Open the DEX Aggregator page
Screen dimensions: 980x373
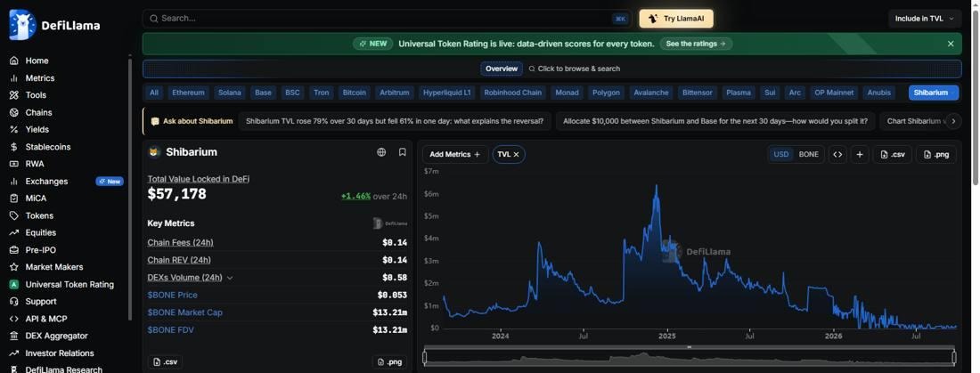[x=56, y=336]
